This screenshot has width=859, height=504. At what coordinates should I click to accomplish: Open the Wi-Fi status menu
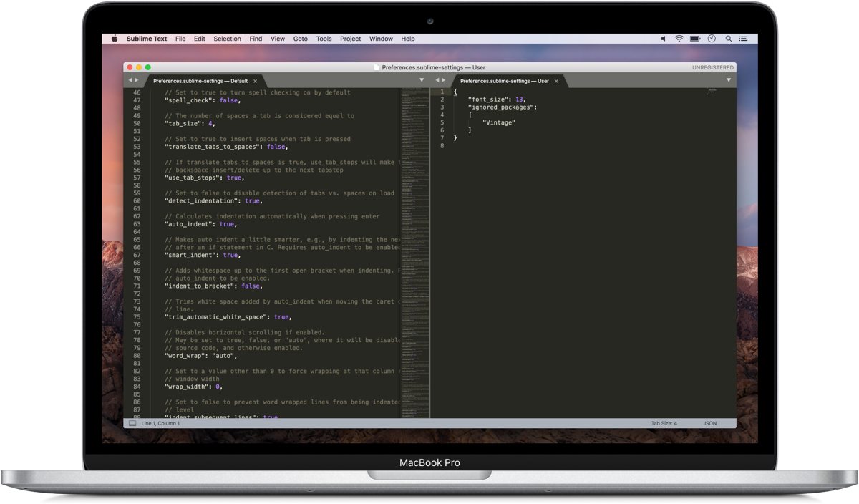click(x=679, y=39)
